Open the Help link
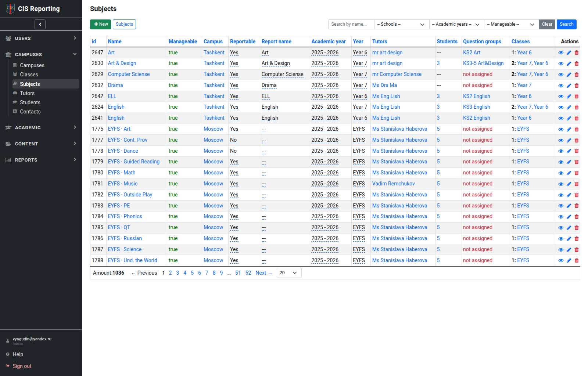Viewport: 588px width, 376px height. click(x=18, y=354)
